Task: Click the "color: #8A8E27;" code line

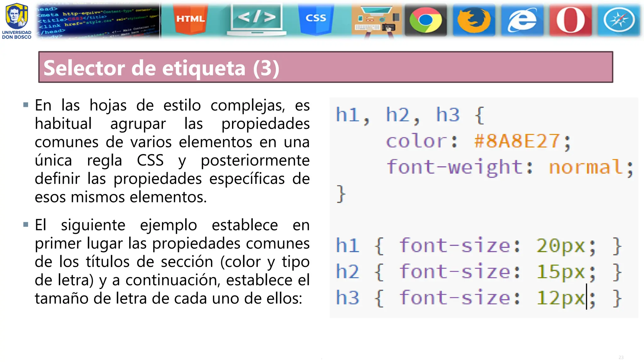Action: (x=478, y=141)
